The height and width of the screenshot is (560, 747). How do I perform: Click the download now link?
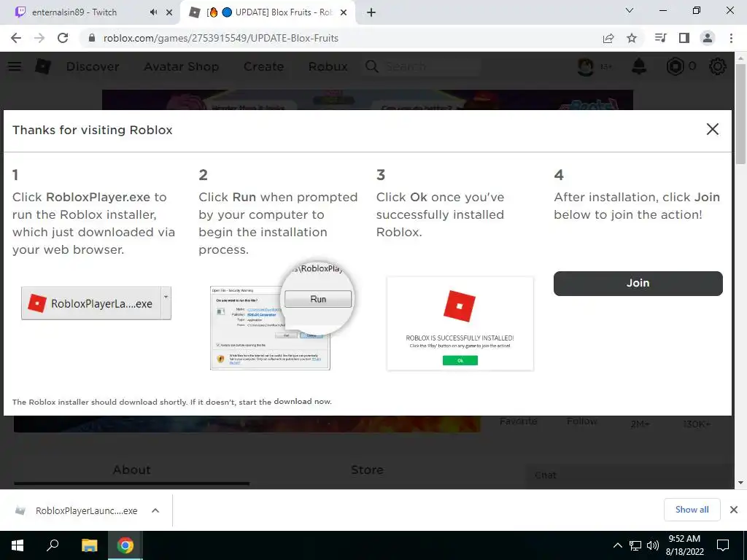[302, 402]
